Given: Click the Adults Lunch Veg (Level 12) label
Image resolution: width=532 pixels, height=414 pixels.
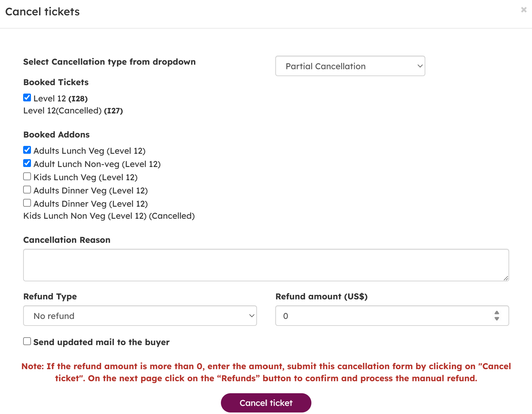Looking at the screenshot, I should point(89,151).
